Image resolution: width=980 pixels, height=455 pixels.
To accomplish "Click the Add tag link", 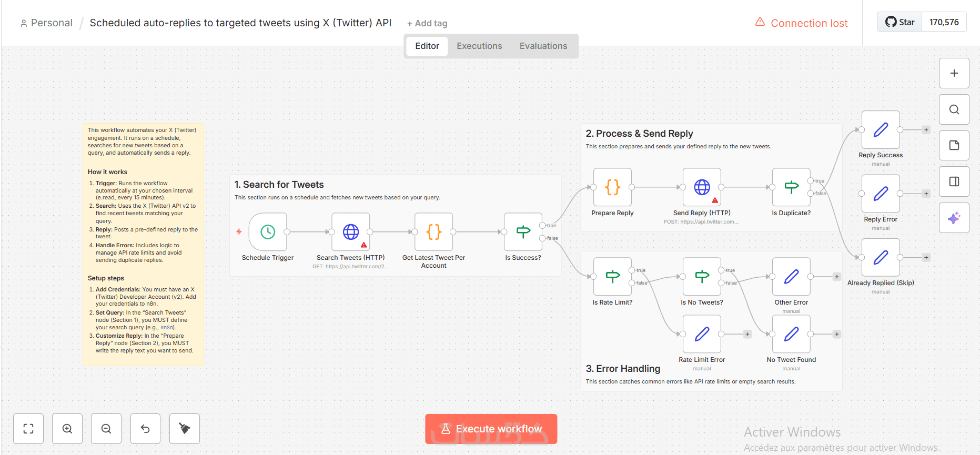I will (427, 23).
